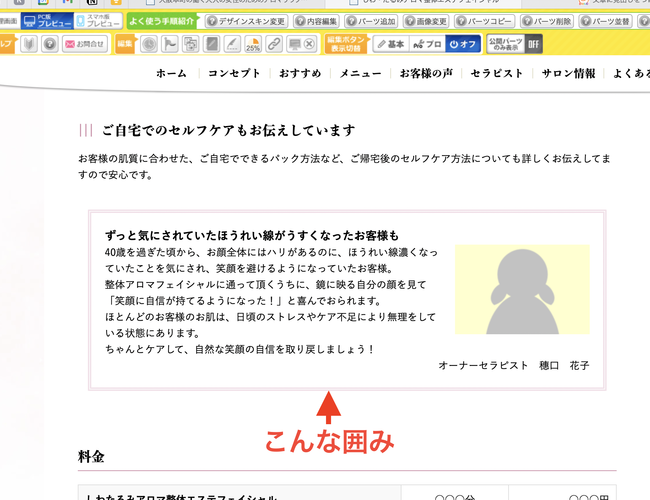Click the monitor with X icon
Screen dimensions: 650x500
(x=296, y=44)
